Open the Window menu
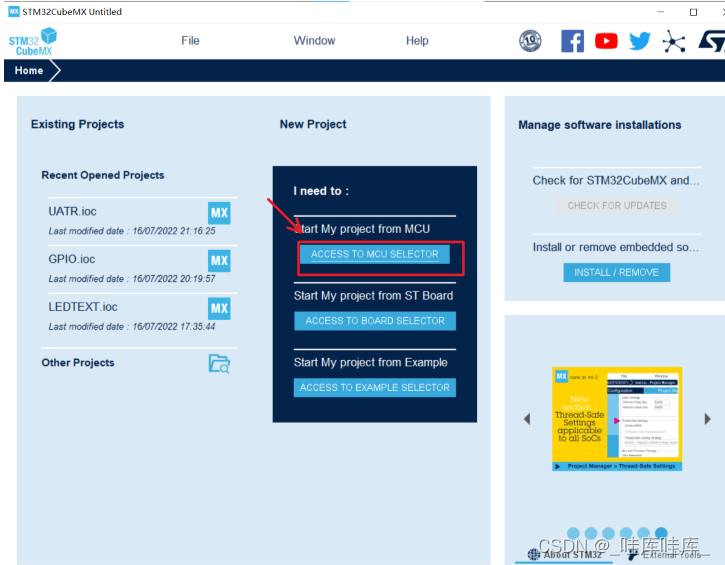Image resolution: width=725 pixels, height=565 pixels. [x=314, y=41]
